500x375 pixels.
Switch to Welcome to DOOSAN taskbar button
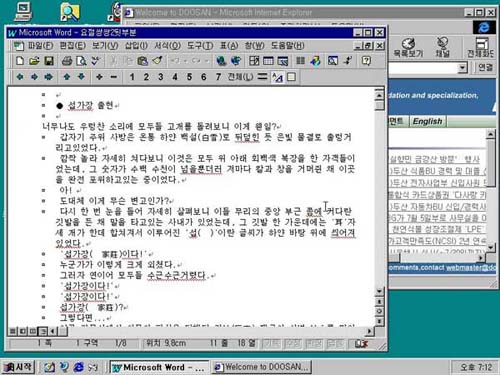pyautogui.click(x=262, y=367)
